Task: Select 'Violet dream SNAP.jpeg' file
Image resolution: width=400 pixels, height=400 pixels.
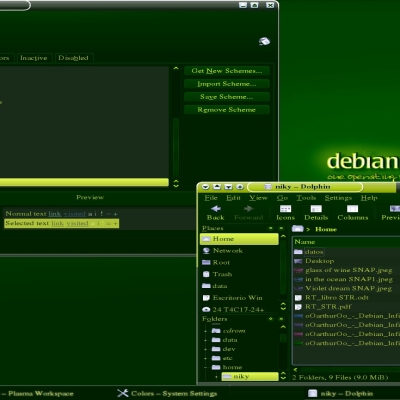Action: pyautogui.click(x=343, y=288)
